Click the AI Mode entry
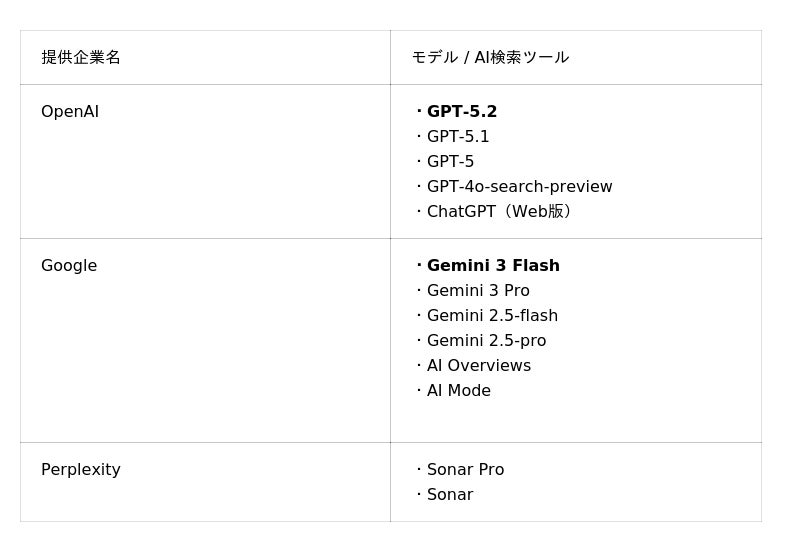The image size is (800, 552). (x=458, y=391)
